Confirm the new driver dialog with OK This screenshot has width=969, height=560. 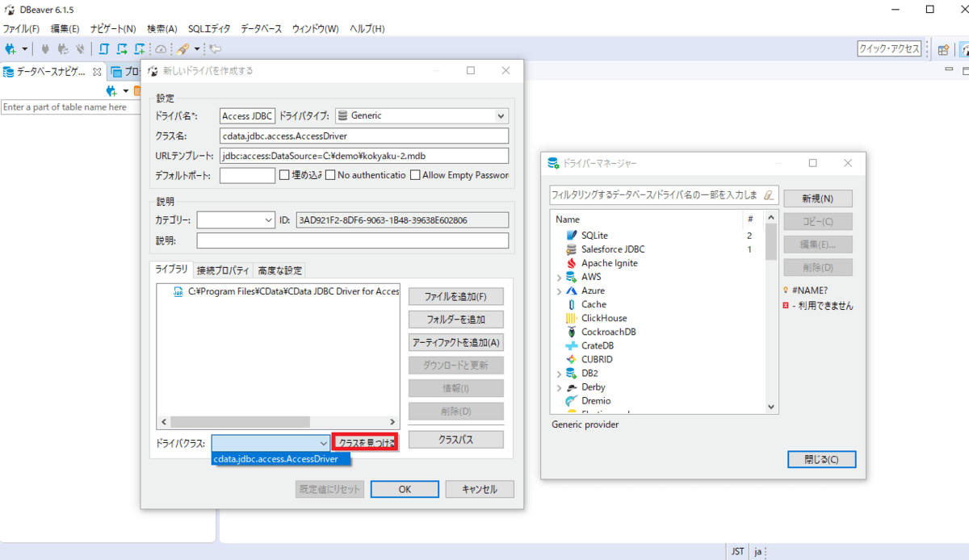405,489
